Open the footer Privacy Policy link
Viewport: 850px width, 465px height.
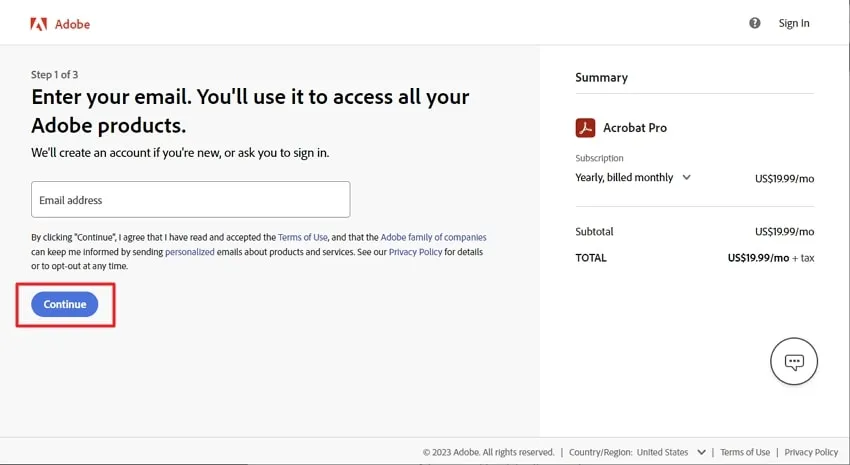[811, 452]
